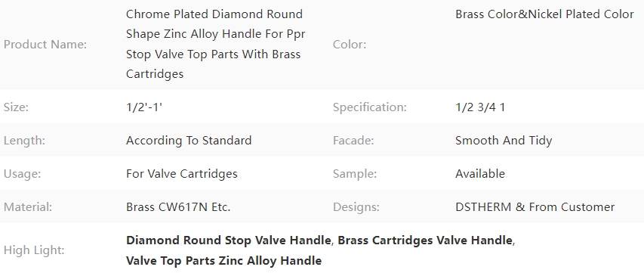The height and width of the screenshot is (273, 644).
Task: Click the Diamond Round Stop Valve Handle link
Action: [228, 240]
